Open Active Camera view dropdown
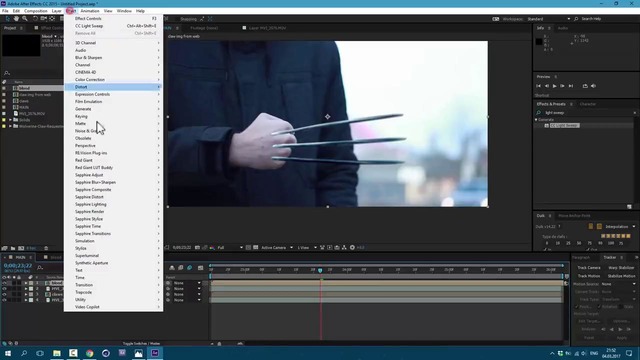 277,247
